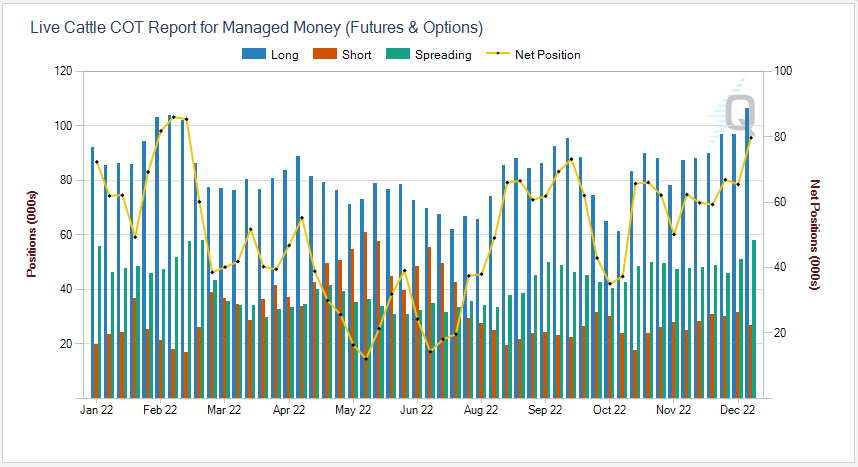The height and width of the screenshot is (467, 858).
Task: Click the lowest Net Position point in May
Action: pos(366,359)
